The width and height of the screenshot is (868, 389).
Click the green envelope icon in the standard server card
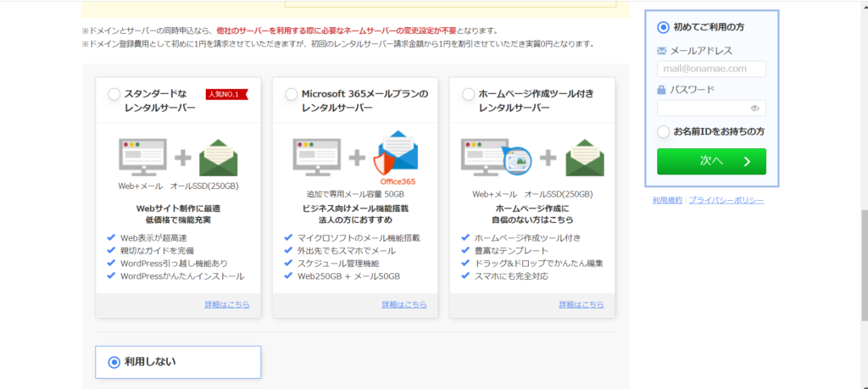(x=219, y=158)
